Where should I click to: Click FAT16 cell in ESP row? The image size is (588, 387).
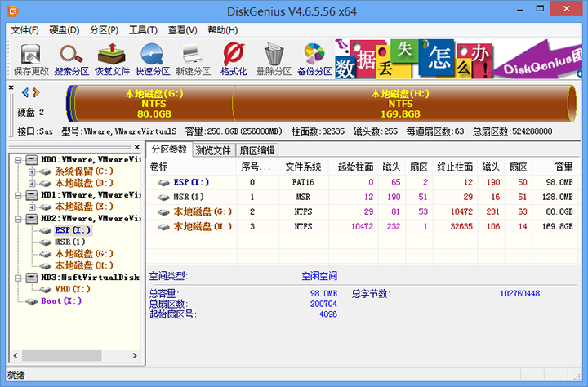pos(303,183)
